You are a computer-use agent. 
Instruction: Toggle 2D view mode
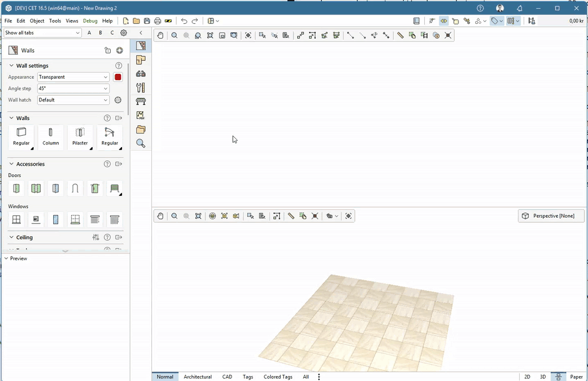pos(527,377)
